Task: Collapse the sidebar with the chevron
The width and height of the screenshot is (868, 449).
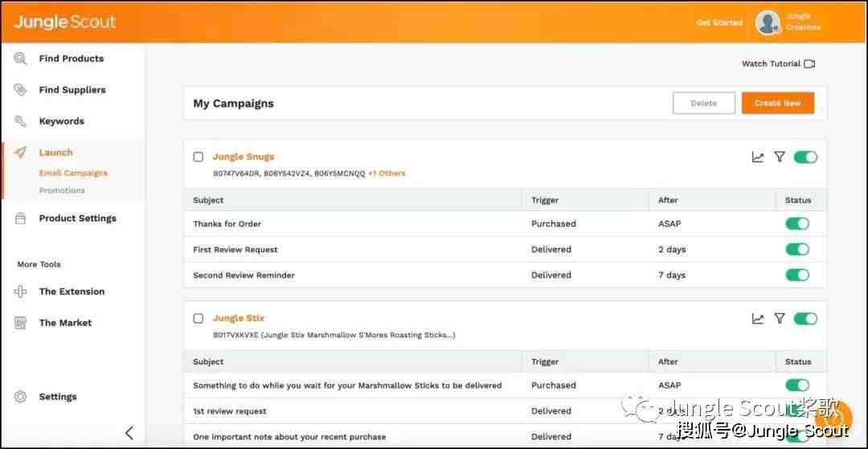Action: (x=129, y=433)
